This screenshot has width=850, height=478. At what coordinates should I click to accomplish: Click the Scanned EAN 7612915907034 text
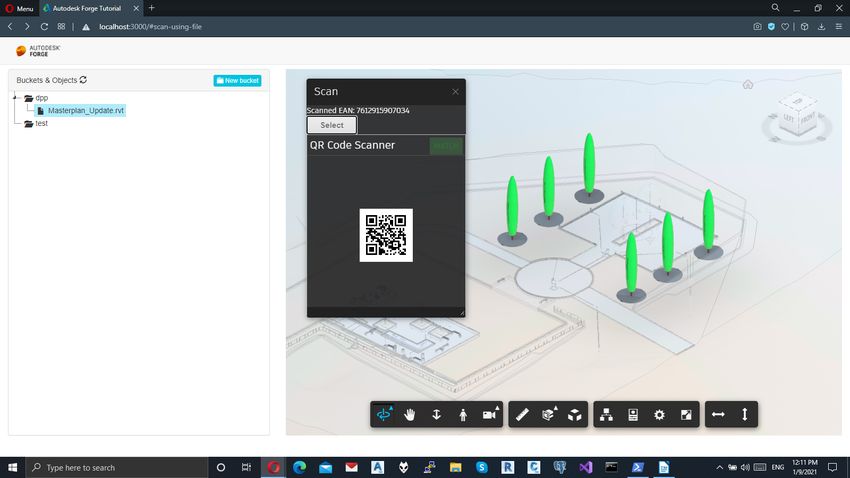358,110
